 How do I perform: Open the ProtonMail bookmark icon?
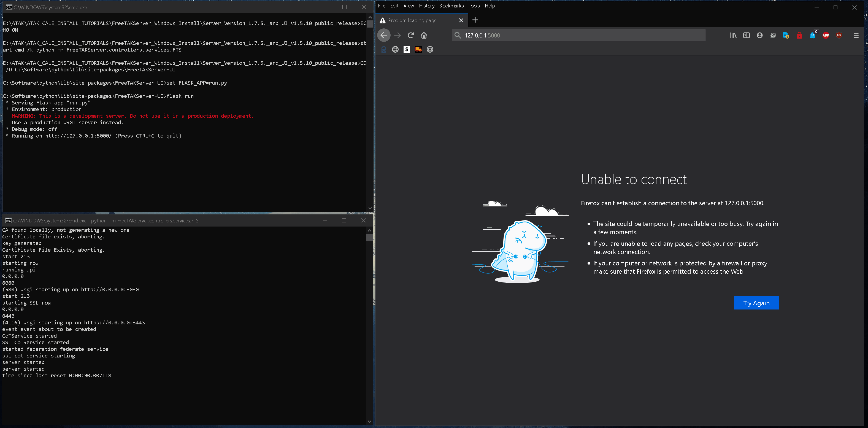tap(384, 50)
